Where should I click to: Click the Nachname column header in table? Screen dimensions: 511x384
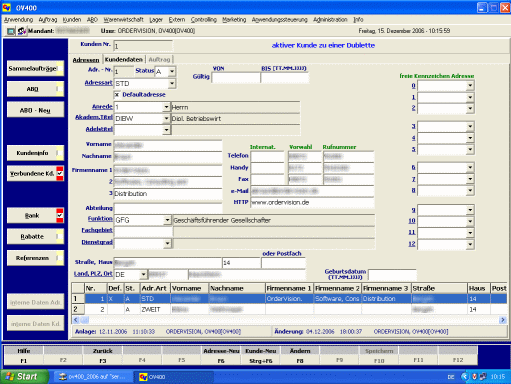(x=237, y=288)
